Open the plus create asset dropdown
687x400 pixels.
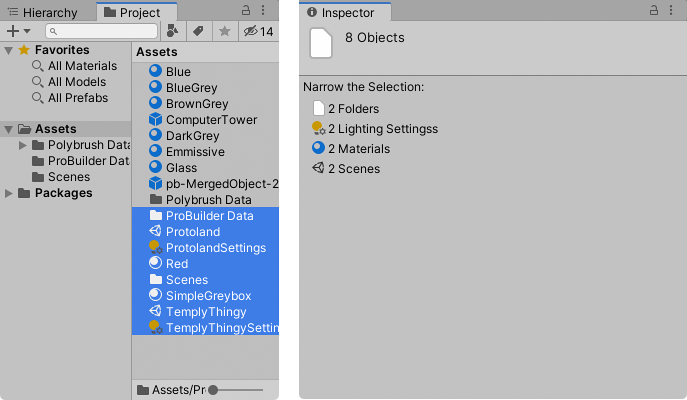click(18, 31)
